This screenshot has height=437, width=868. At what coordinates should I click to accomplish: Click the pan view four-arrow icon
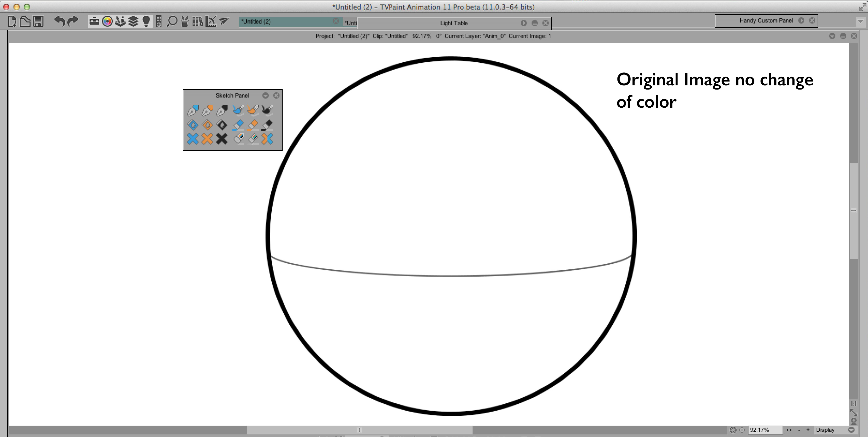coord(742,430)
